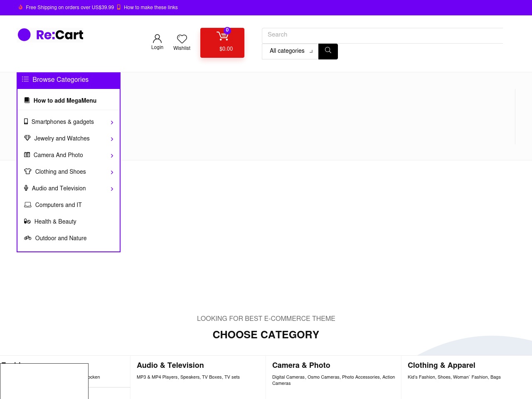Click the bicycle icon for Outdoor
Viewport: 532px width, 399px height.
[28, 238]
